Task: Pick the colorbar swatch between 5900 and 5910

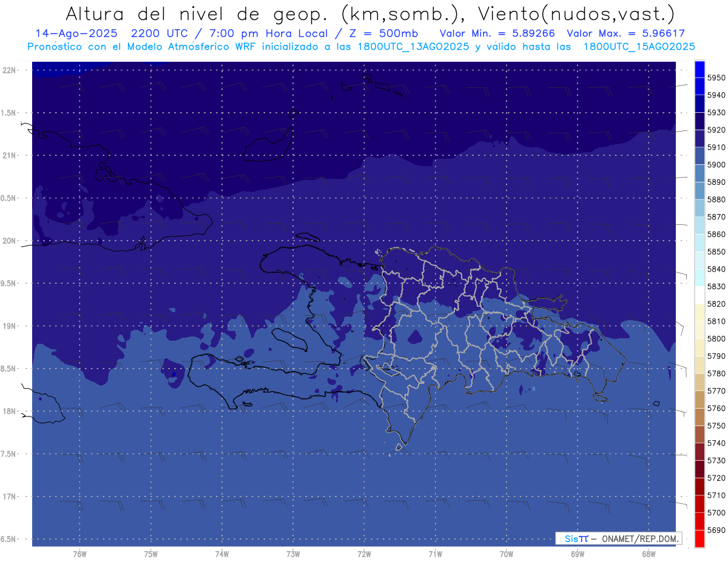Action: click(699, 156)
